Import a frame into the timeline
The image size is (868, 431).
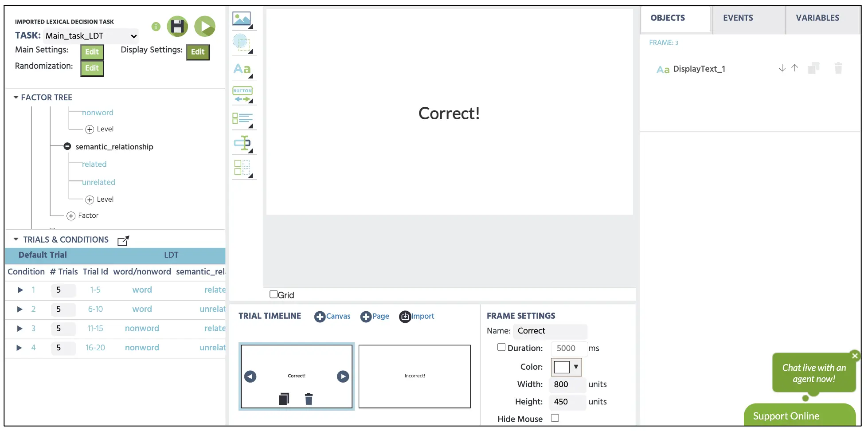(417, 317)
